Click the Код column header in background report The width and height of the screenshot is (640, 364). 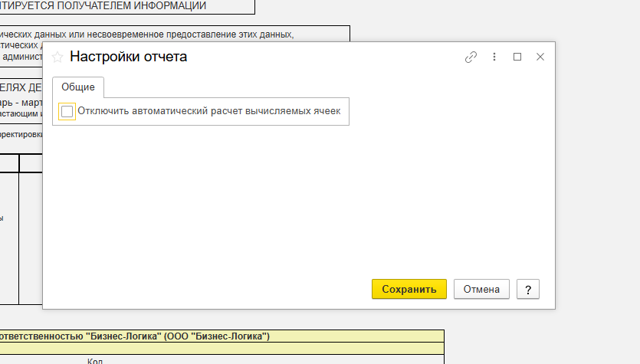[95, 361]
